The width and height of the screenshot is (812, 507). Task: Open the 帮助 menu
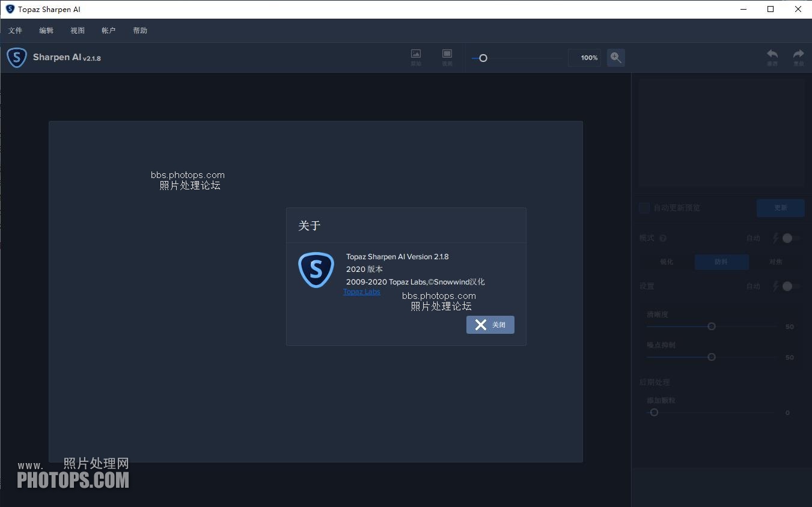(x=140, y=31)
